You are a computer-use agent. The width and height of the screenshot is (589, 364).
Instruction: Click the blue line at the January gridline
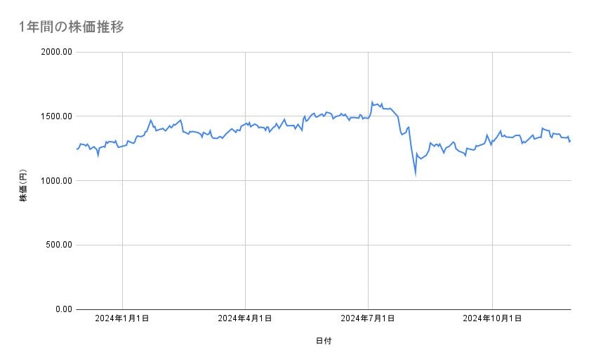pos(122,146)
